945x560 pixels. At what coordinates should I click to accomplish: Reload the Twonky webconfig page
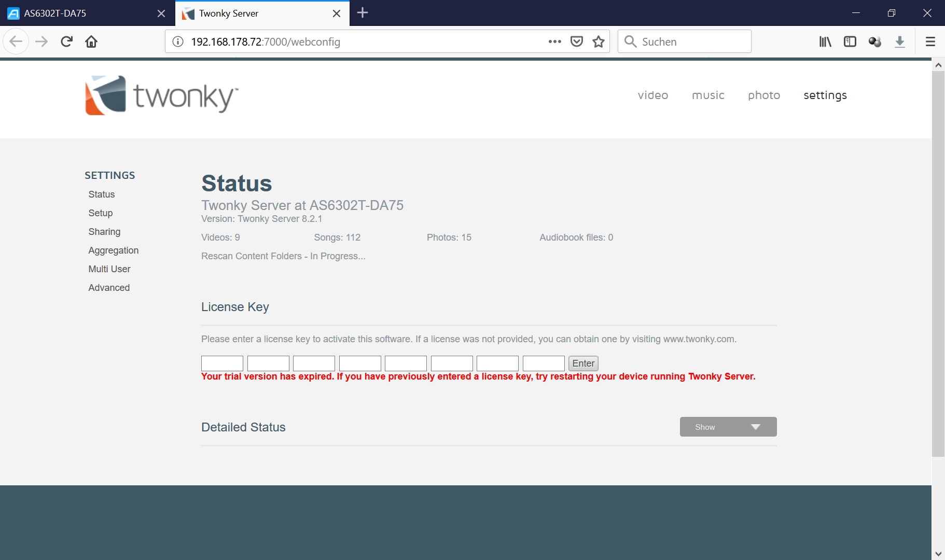tap(66, 41)
